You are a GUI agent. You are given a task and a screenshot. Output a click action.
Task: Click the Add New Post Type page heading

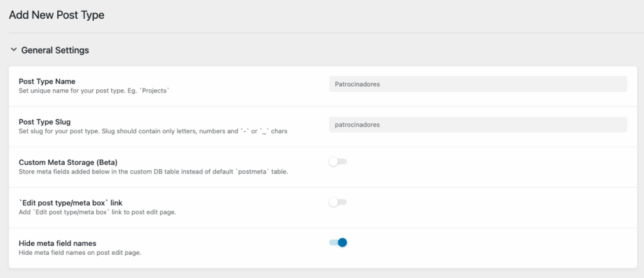[57, 15]
